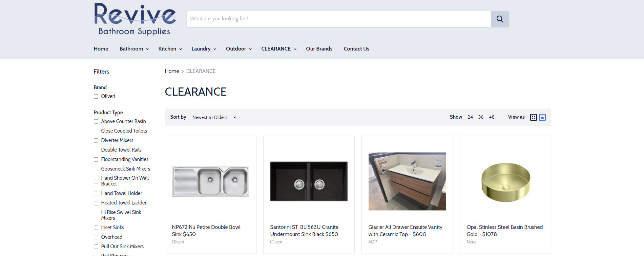Expand the Bathroom navigation menu
The image size is (644, 256).
point(134,49)
